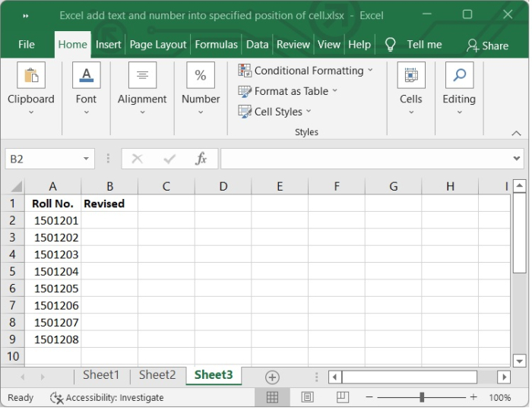Click the zoom slider handle
The width and height of the screenshot is (532, 410).
[422, 397]
